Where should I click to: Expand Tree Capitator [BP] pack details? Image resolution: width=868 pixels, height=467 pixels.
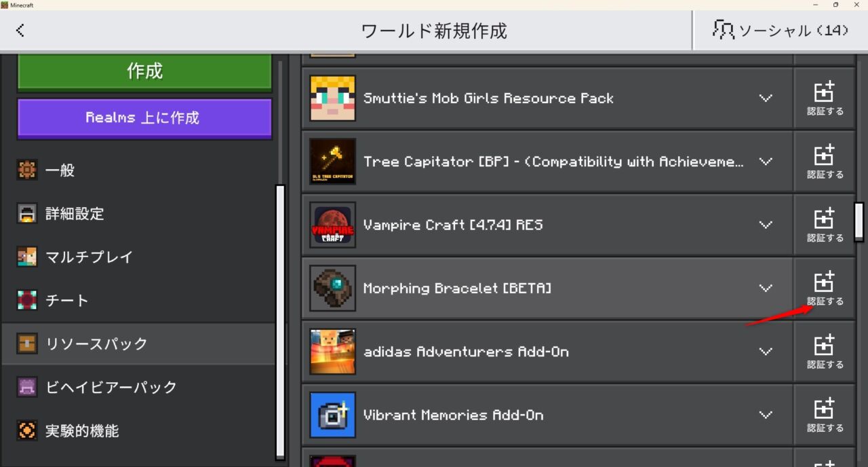tap(766, 162)
